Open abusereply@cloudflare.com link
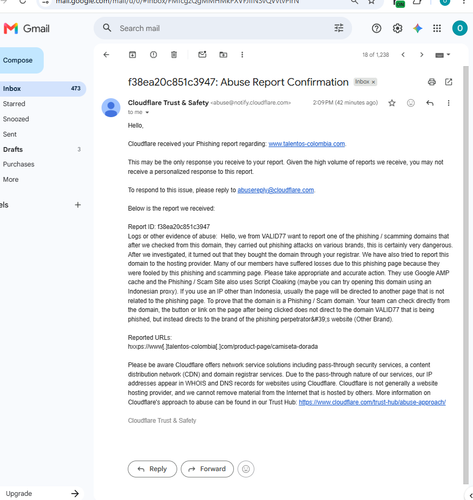 coord(276,190)
